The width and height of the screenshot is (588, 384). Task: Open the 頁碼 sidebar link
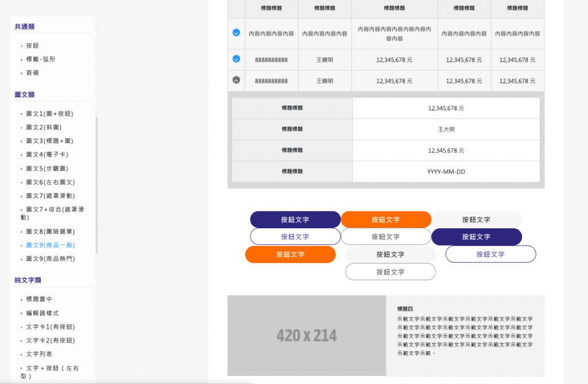(32, 73)
